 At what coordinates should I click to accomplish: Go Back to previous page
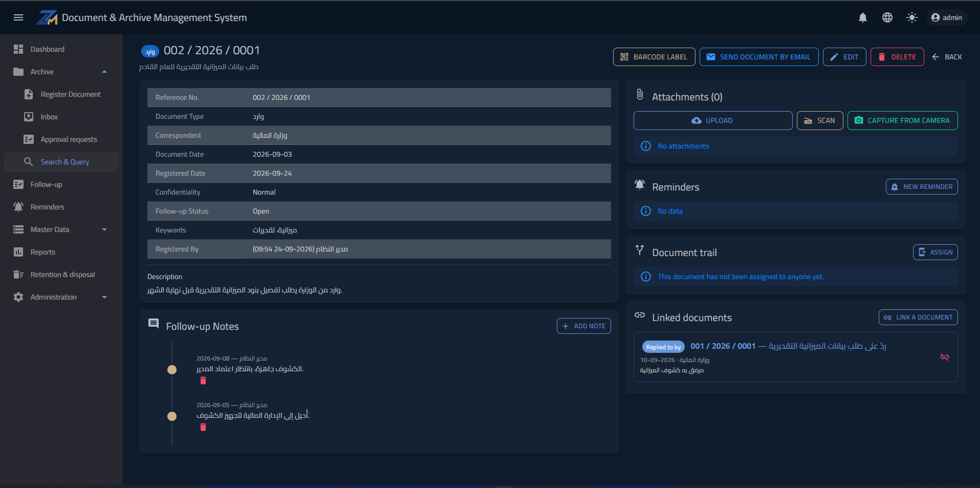click(947, 57)
